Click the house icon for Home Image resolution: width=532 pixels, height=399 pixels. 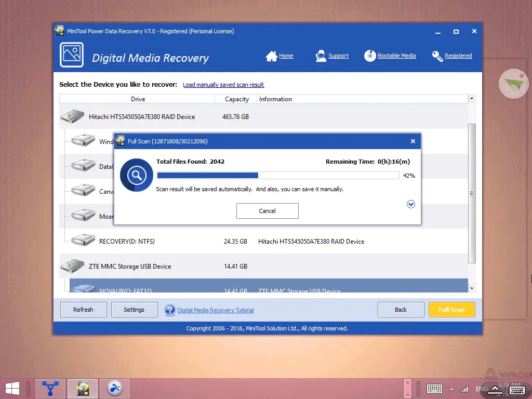click(271, 56)
